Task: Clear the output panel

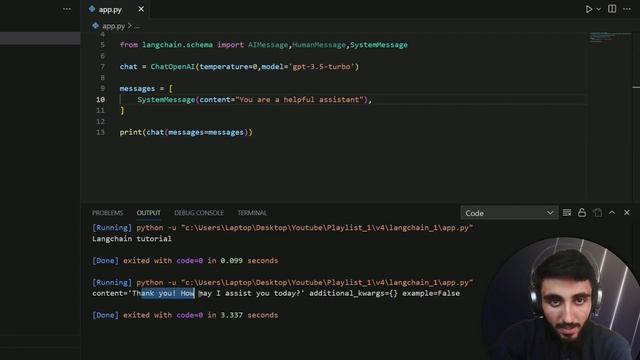Action: coord(567,213)
